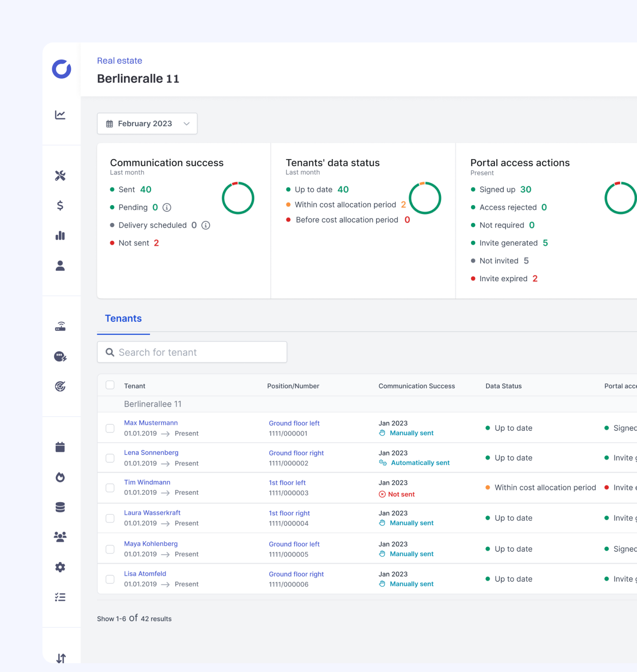Open the analytics line chart view

point(60,114)
